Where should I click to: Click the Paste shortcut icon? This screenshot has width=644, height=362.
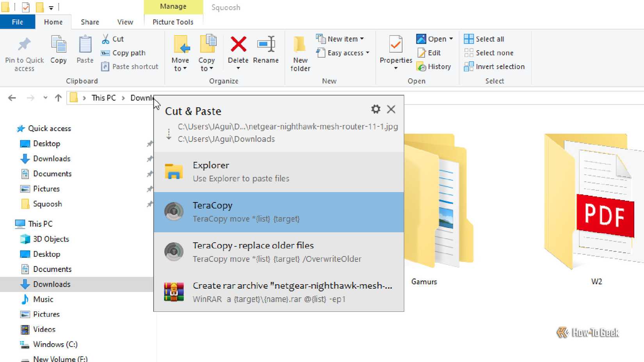click(105, 67)
